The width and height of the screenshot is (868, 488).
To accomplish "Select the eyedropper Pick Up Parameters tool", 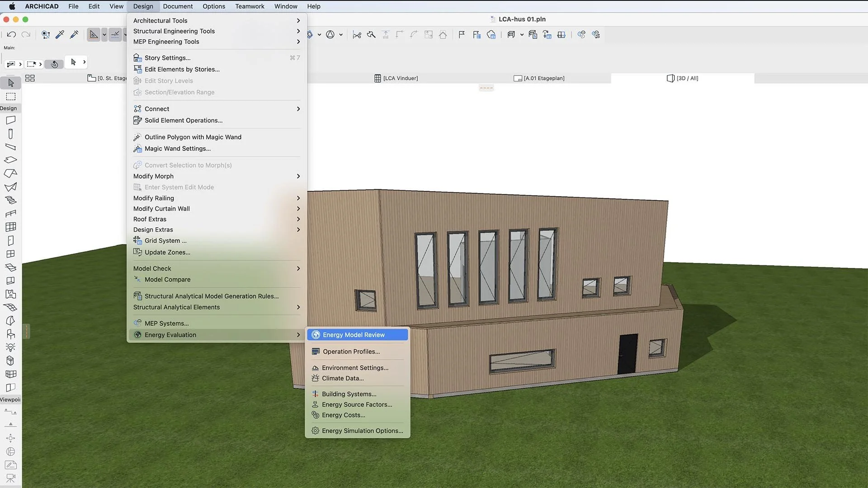I will click(x=60, y=35).
